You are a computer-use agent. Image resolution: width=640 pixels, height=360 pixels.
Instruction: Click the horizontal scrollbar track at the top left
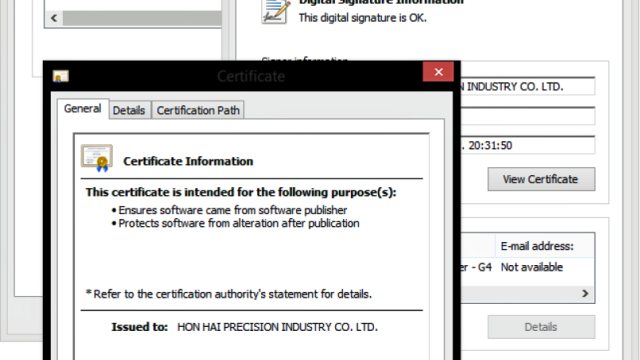click(x=142, y=18)
